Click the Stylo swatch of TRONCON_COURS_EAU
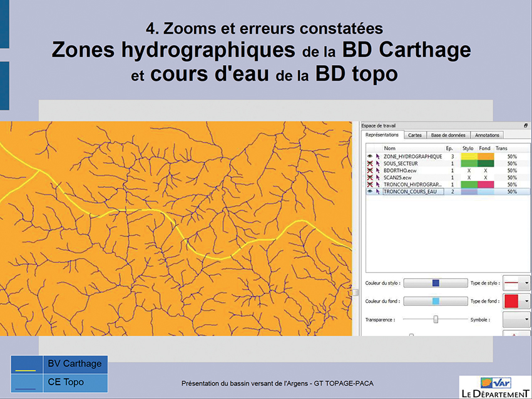 (469, 191)
